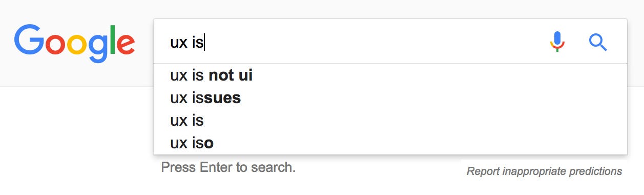The image size is (644, 195).
Task: Click the red letter e in the Google logo
Action: tap(126, 45)
